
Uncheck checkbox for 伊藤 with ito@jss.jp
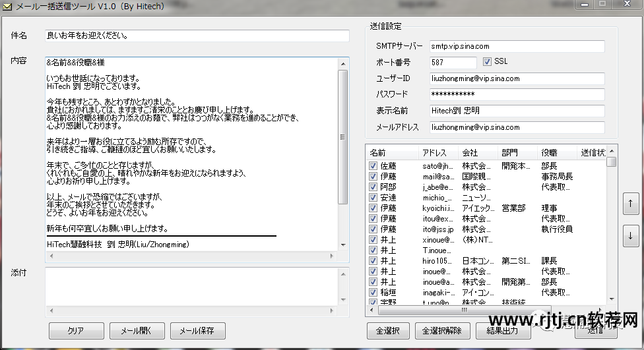click(x=373, y=229)
